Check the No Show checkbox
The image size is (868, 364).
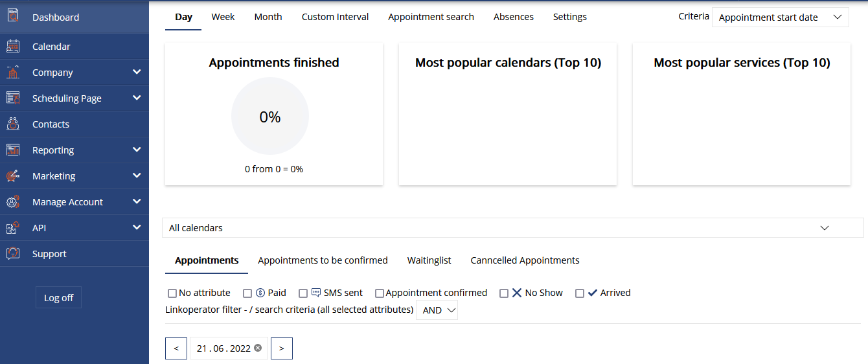(504, 293)
